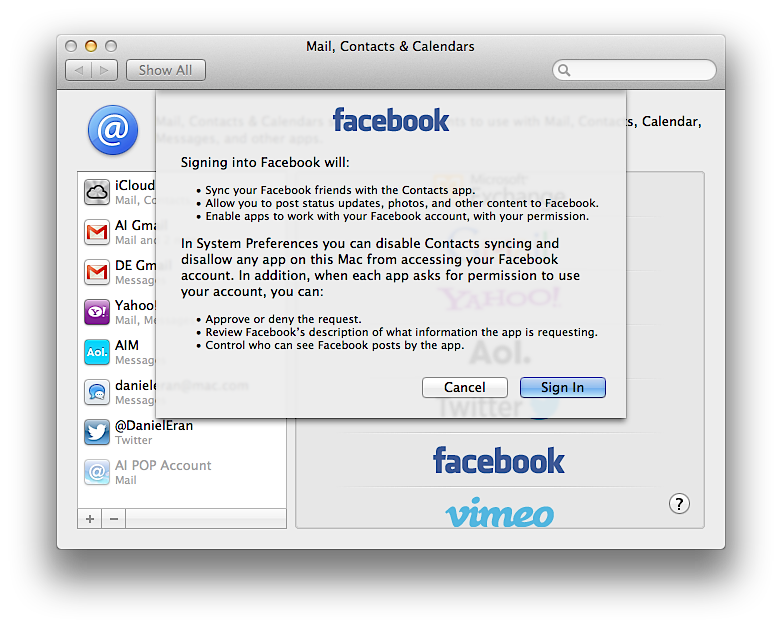
Task: Select the Yahoo! account label
Action: pyautogui.click(x=135, y=305)
